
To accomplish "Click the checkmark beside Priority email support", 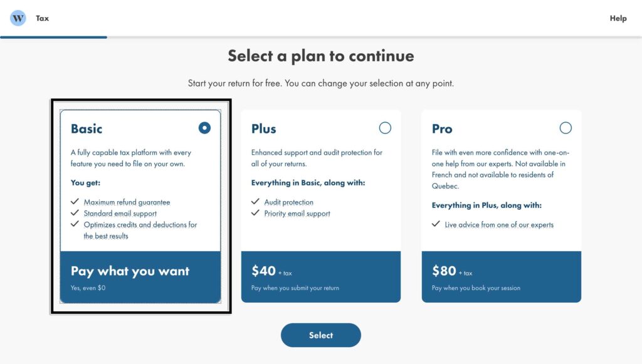I will point(255,213).
